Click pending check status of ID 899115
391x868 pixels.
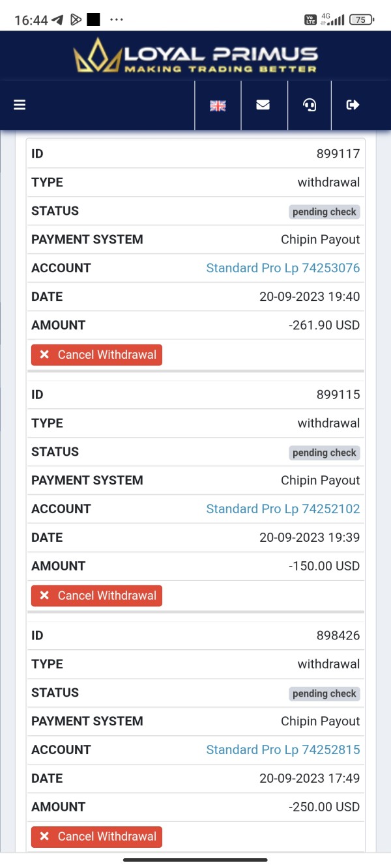tap(325, 453)
